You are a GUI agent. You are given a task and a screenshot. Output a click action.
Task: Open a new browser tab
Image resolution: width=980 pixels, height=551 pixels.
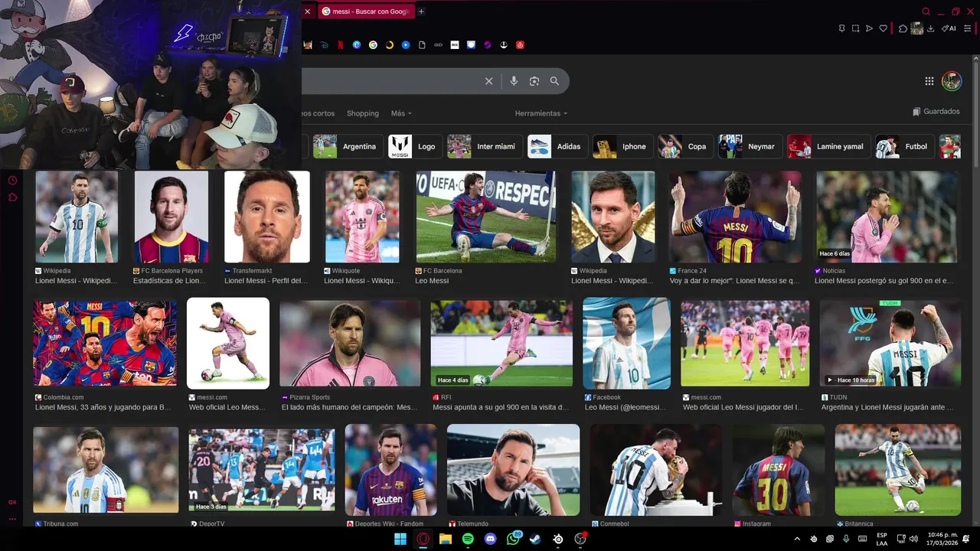421,11
